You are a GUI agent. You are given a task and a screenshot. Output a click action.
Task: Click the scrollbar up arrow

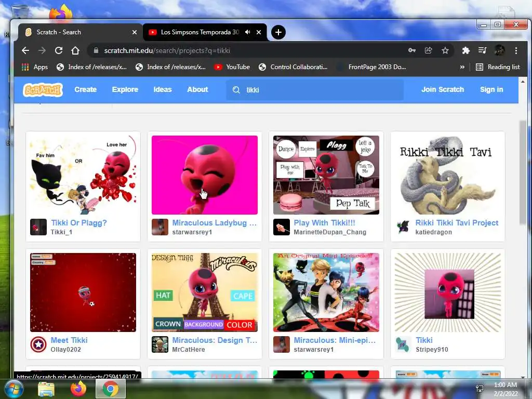point(523,82)
